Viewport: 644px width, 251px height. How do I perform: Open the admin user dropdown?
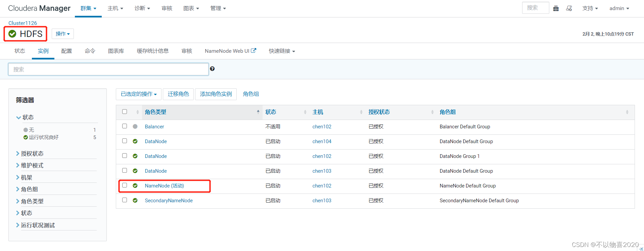619,8
